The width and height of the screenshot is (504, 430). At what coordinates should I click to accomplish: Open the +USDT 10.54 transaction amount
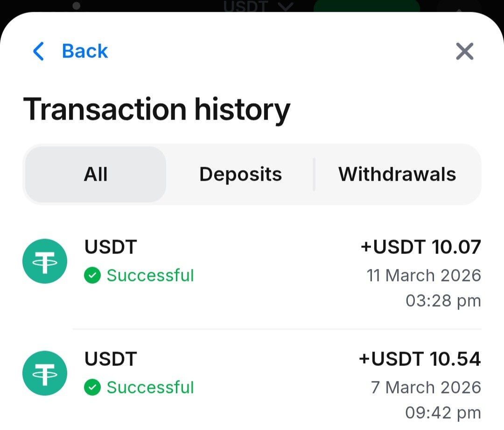click(420, 360)
